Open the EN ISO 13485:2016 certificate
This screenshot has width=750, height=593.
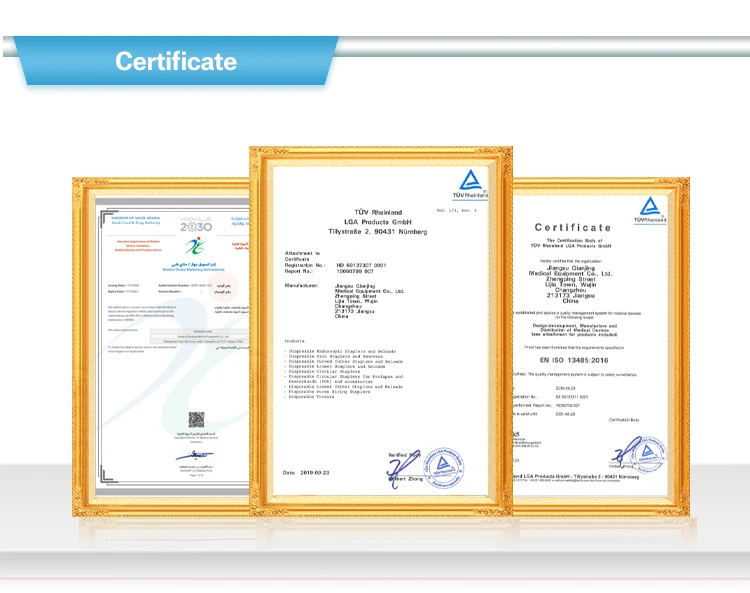click(x=601, y=347)
